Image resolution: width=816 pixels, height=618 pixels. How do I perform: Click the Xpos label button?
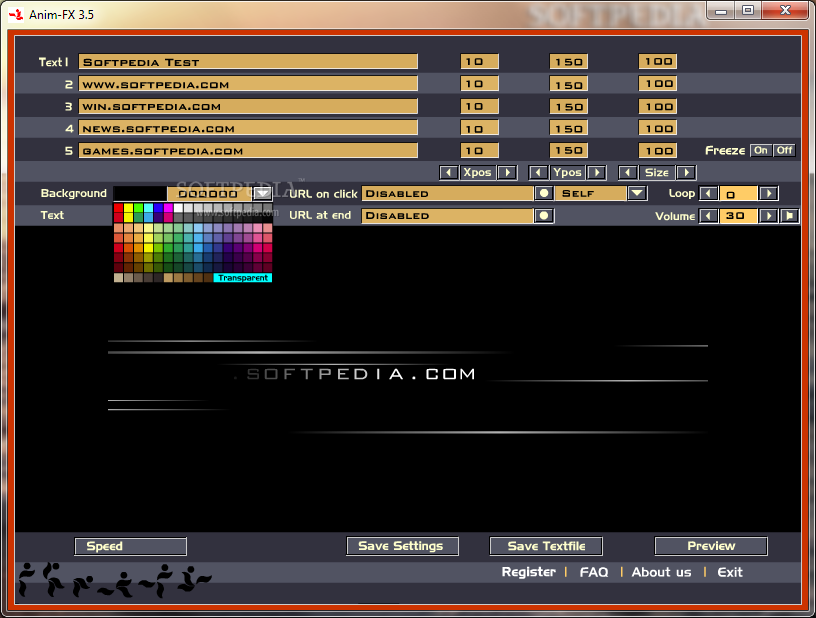click(478, 173)
